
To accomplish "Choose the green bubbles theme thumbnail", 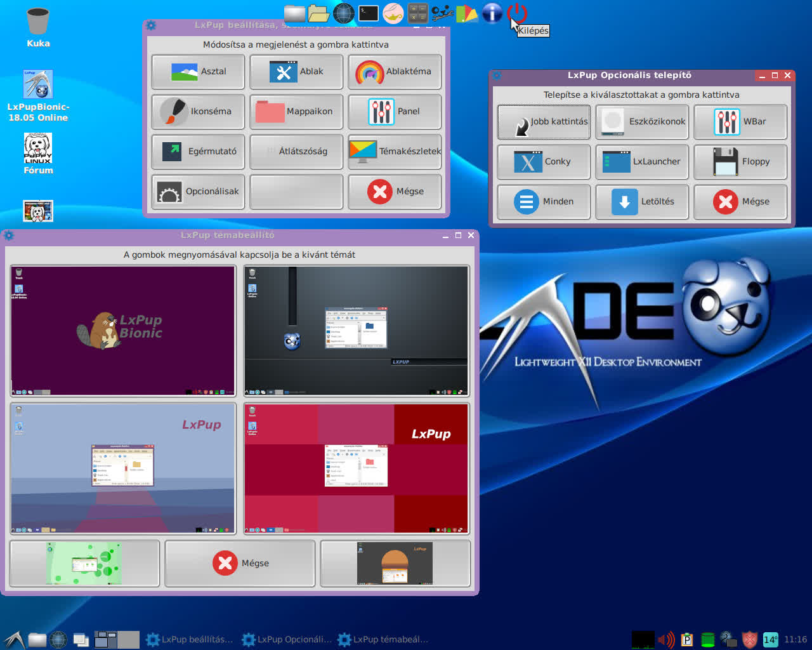I will (x=84, y=564).
